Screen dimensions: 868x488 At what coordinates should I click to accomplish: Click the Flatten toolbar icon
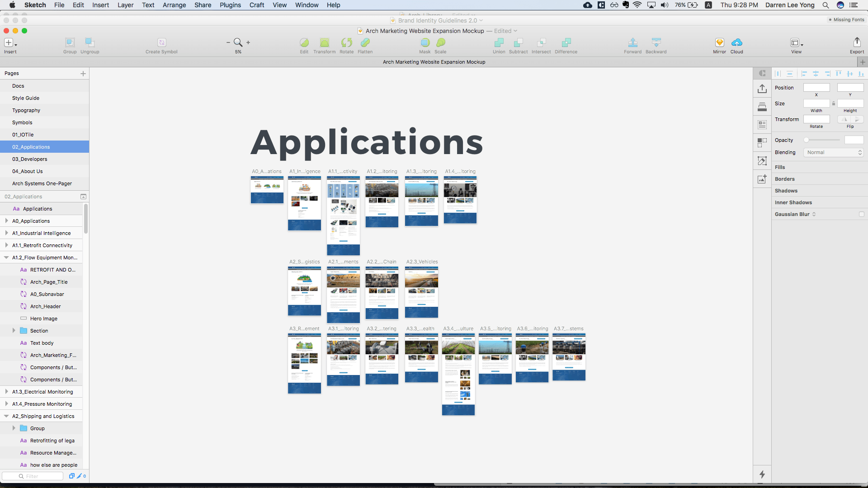coord(365,43)
